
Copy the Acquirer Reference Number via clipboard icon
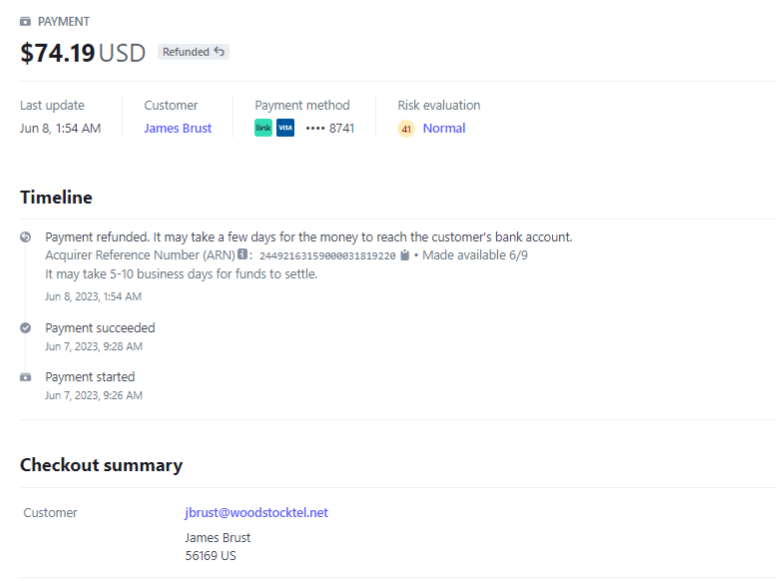(x=405, y=255)
